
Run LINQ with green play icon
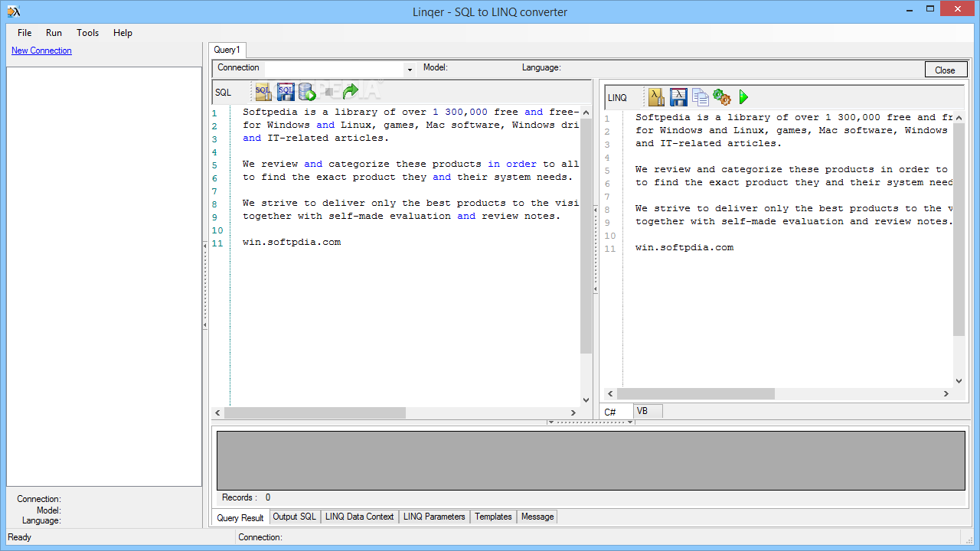[743, 97]
